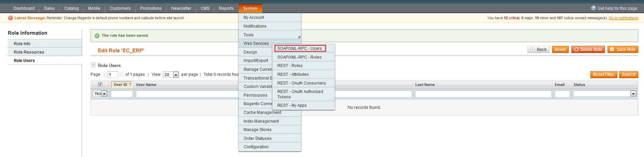The width and height of the screenshot is (644, 157).
Task: Click the next page arrow icon
Action: (121, 74)
